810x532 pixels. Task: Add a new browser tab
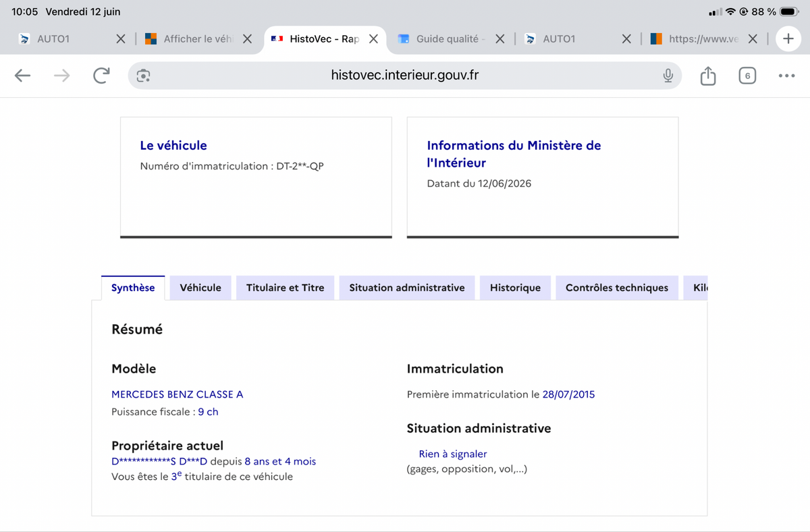click(x=788, y=39)
